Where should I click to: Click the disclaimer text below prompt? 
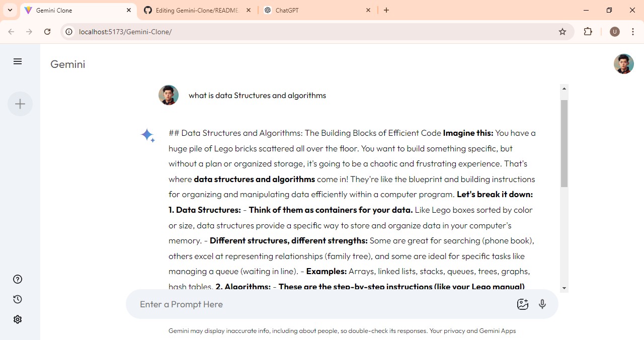coord(342,331)
